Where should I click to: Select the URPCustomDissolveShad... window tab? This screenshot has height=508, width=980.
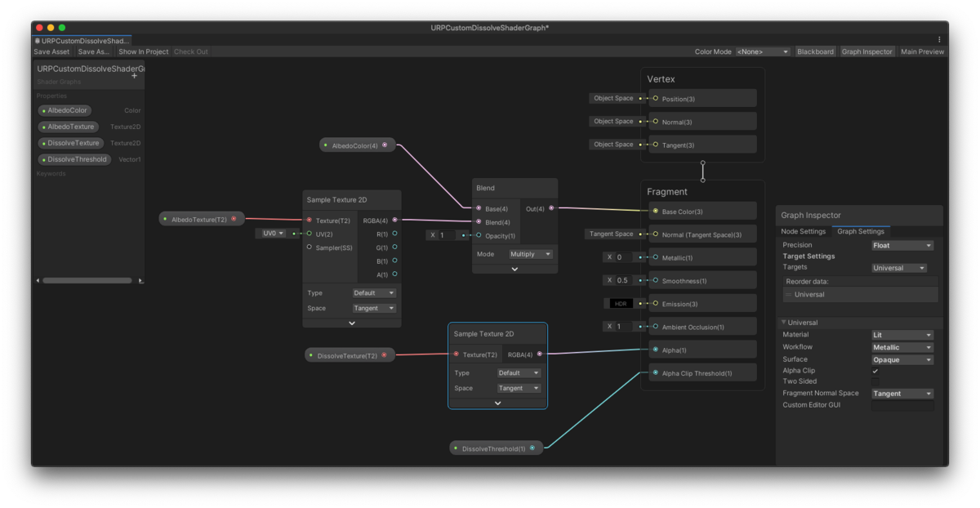[x=82, y=40]
